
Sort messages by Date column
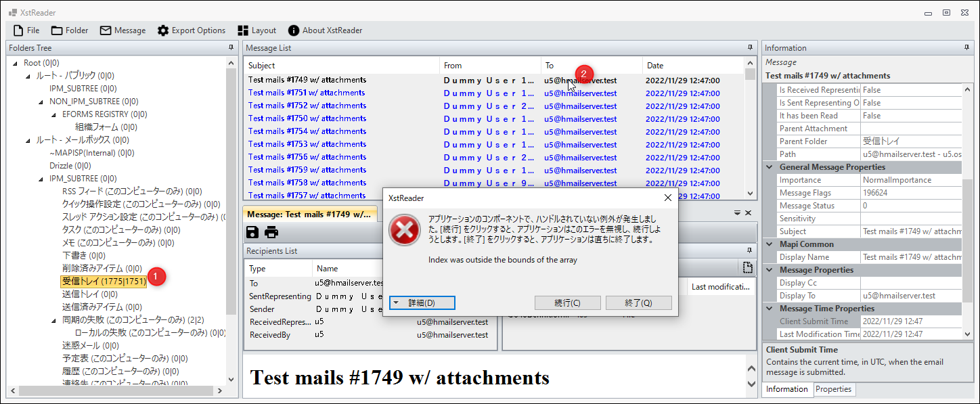coord(693,66)
